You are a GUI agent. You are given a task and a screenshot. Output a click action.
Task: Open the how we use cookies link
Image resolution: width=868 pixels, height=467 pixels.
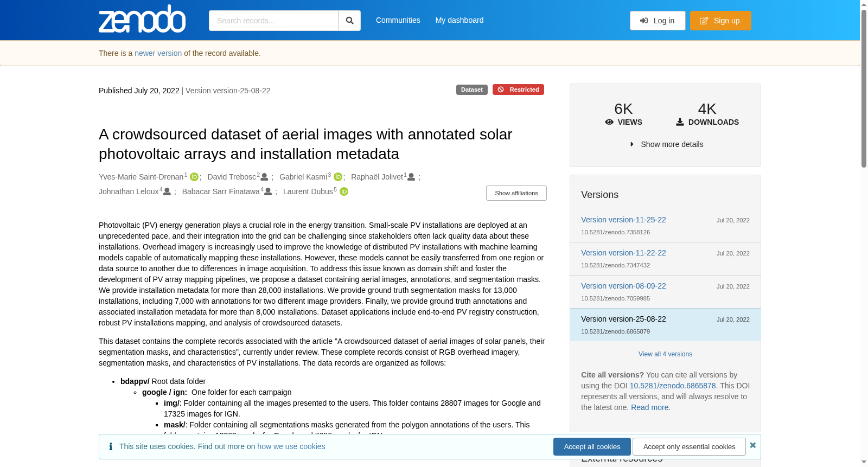coord(291,446)
